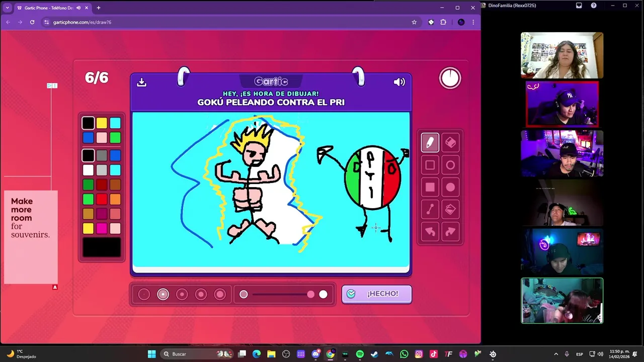This screenshot has height=362, width=644.
Task: Pick the bright red color swatch
Action: [102, 200]
